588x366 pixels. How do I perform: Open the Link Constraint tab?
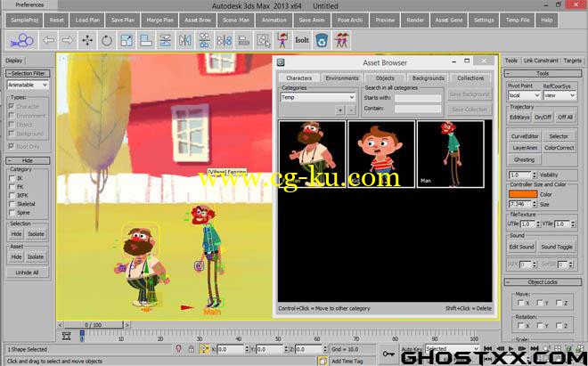coord(541,61)
